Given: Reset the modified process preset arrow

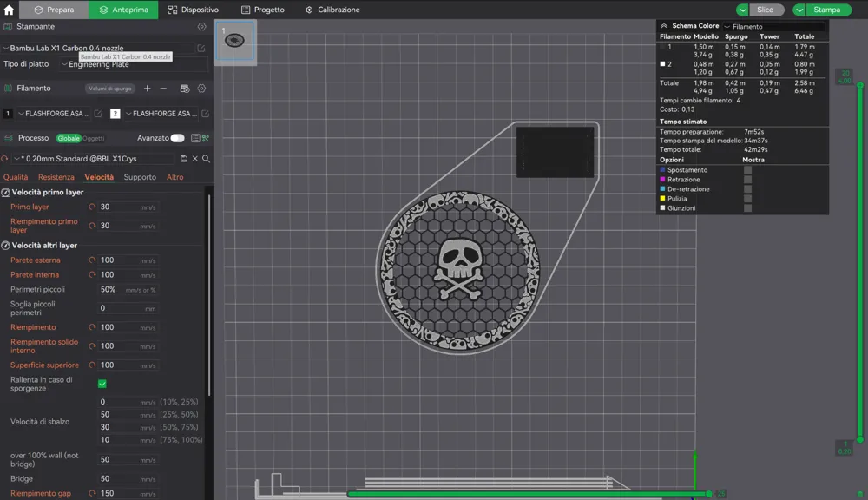Looking at the screenshot, I should (x=4, y=158).
